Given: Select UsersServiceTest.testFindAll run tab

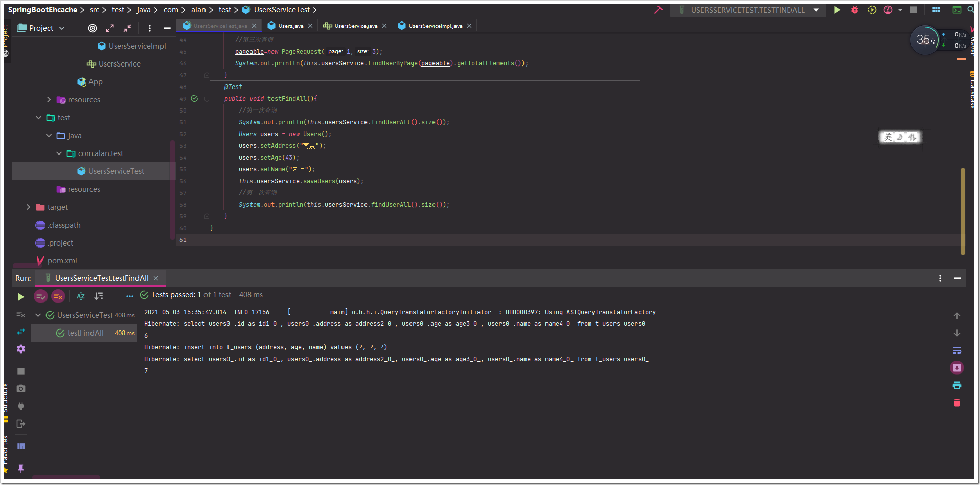Looking at the screenshot, I should 102,278.
